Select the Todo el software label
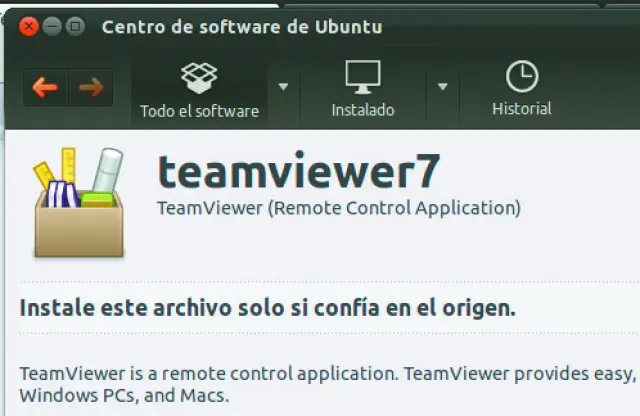This screenshot has height=416, width=640. coord(199,110)
